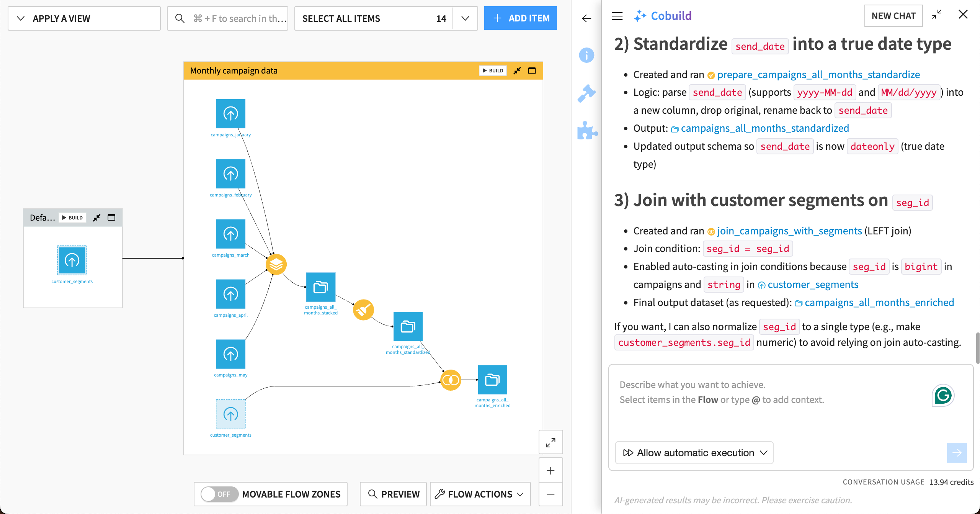Open the plugins puzzle sidebar icon
The image size is (980, 514).
587,130
